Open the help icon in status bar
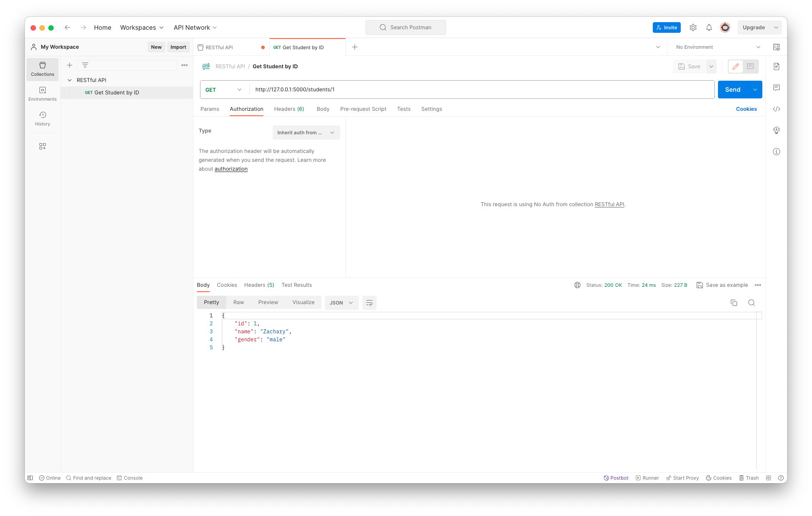Screen dimensions: 812x516 781,478
